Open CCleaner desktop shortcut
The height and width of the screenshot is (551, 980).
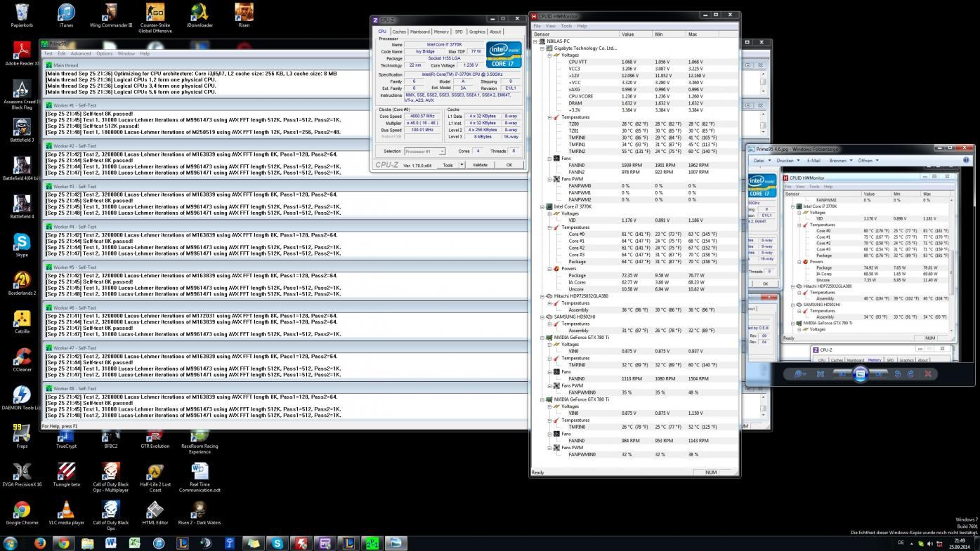[22, 359]
